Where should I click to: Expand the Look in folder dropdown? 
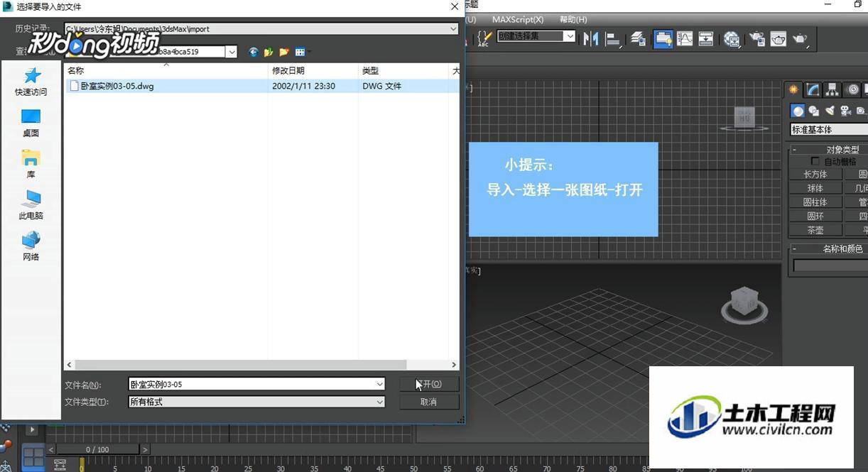pos(231,52)
